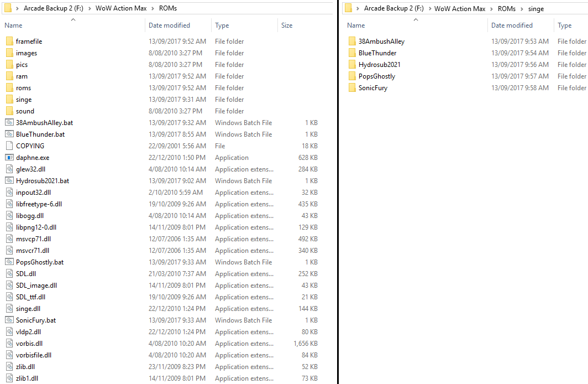588x384 pixels.
Task: Expand chevron after Arcade Backup 2 (F:) in left window
Action: (x=90, y=8)
